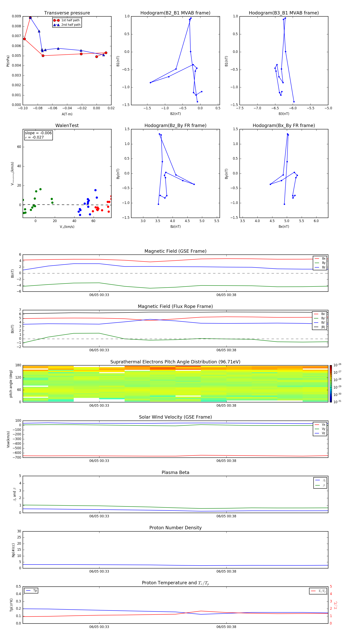Select the Bz' entry in Flux Rope legend

click(x=320, y=323)
